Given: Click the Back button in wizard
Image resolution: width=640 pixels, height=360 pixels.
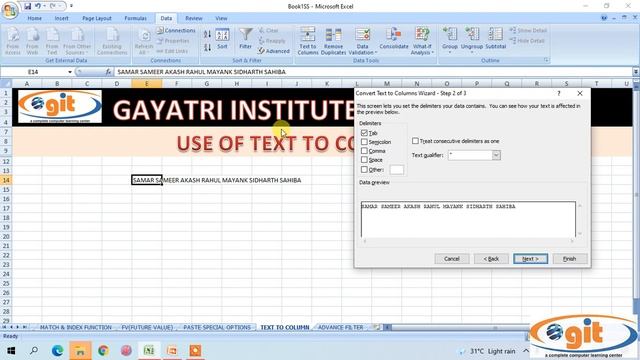Looking at the screenshot, I should pos(491,259).
